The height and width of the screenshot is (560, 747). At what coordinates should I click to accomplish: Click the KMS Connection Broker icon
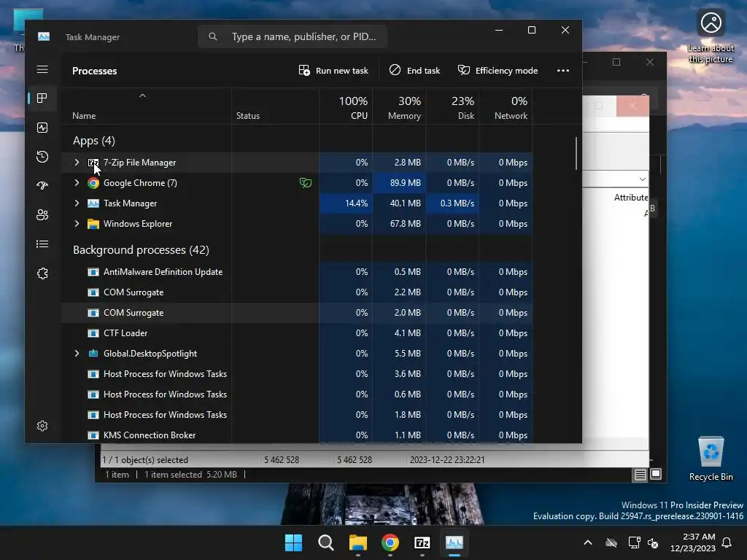(x=93, y=435)
